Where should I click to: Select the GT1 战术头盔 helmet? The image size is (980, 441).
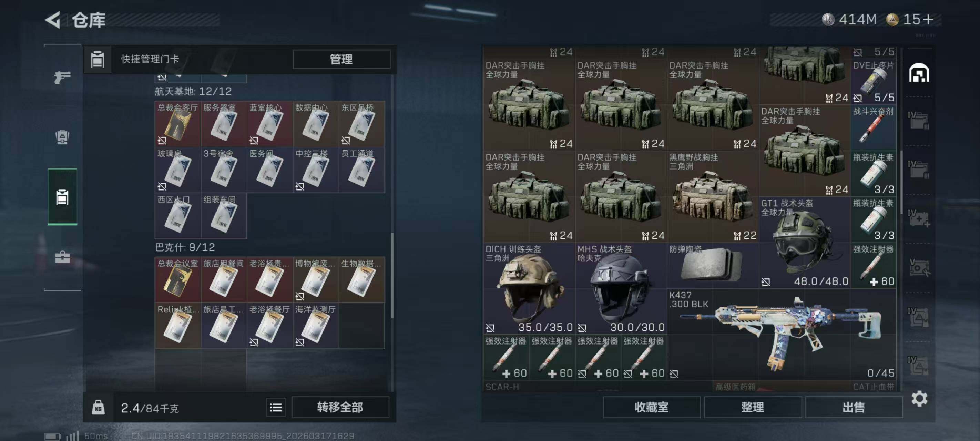(x=805, y=243)
